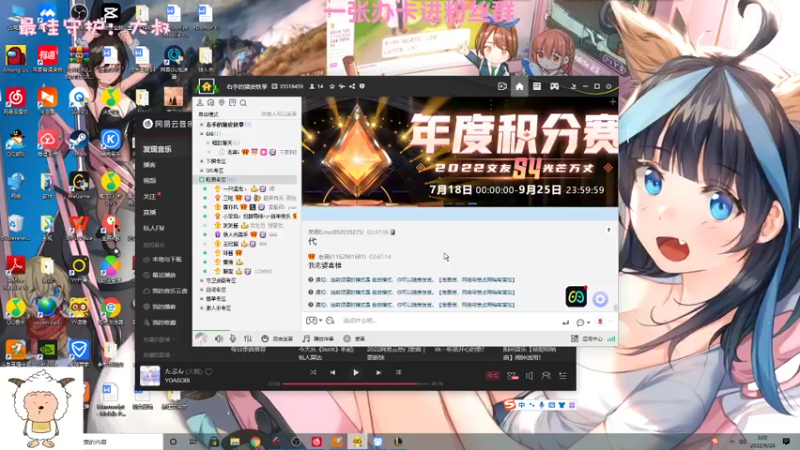Collapse the 右手的猫皮铁拳 root channel node
The image size is (800, 450).
(202, 124)
